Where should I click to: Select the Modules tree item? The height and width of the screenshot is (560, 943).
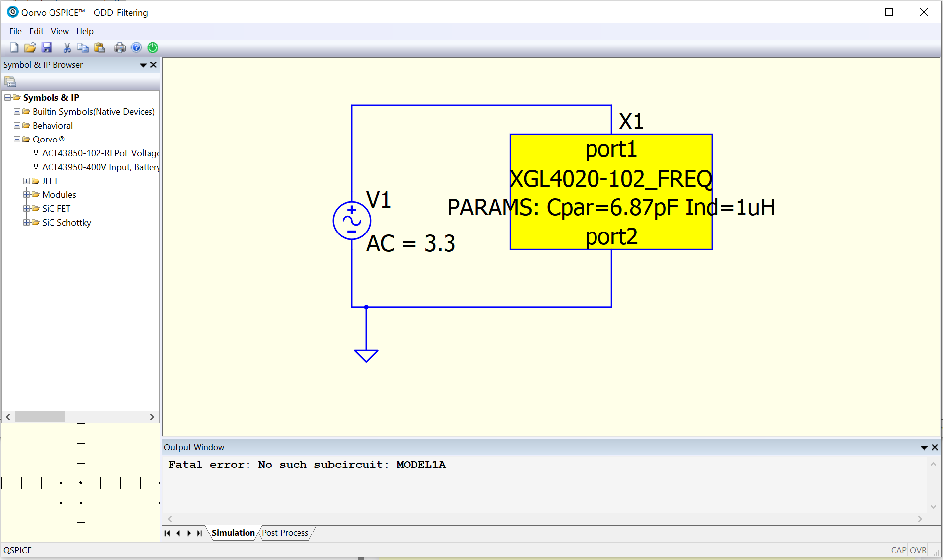click(59, 195)
